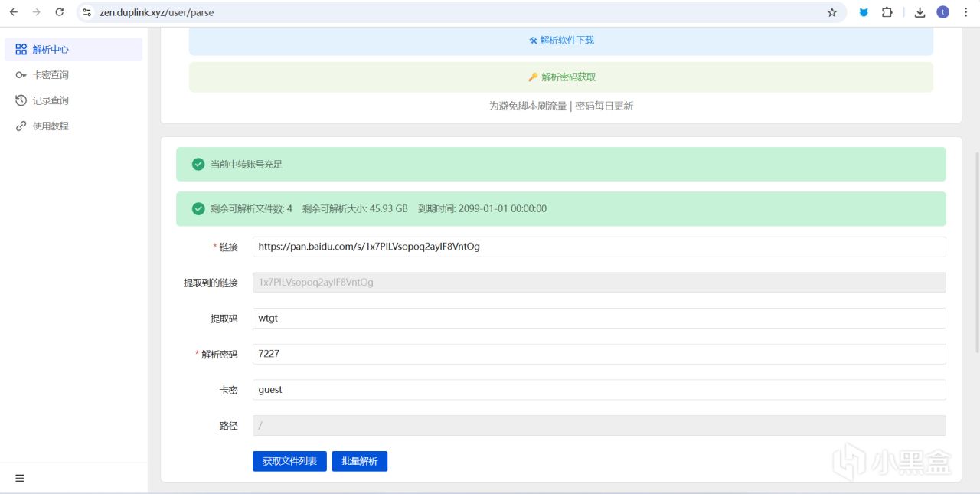Click the blue bird extension icon
The height and width of the screenshot is (494, 980).
click(x=864, y=12)
